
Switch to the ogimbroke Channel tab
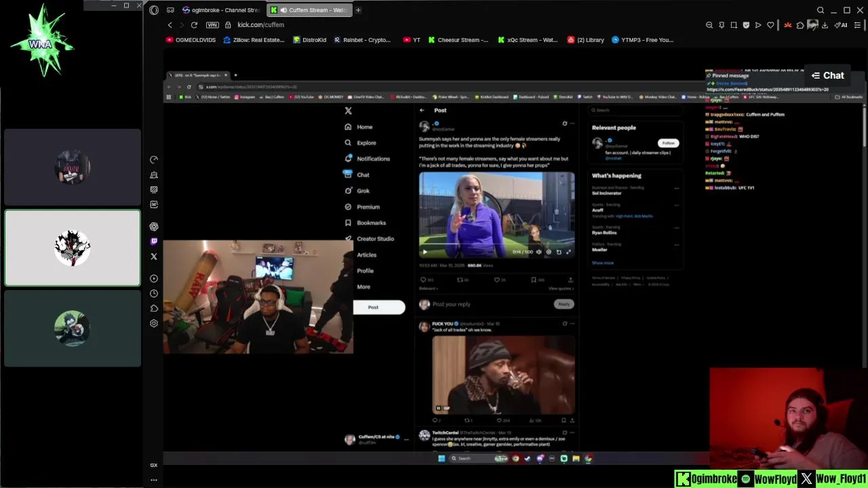[222, 10]
